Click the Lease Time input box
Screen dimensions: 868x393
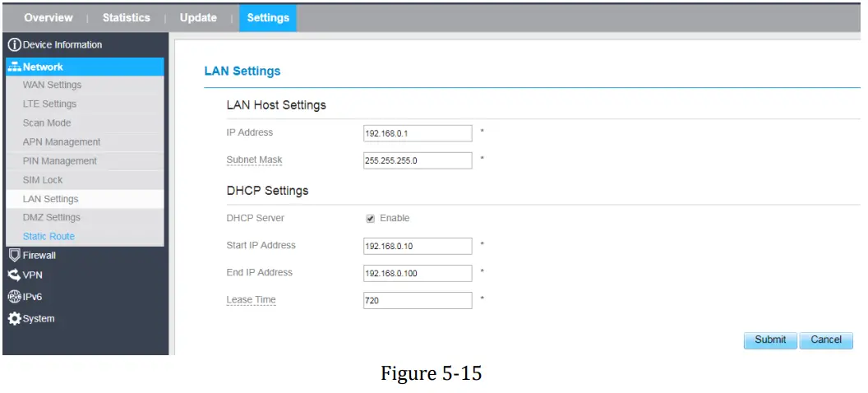(x=418, y=301)
